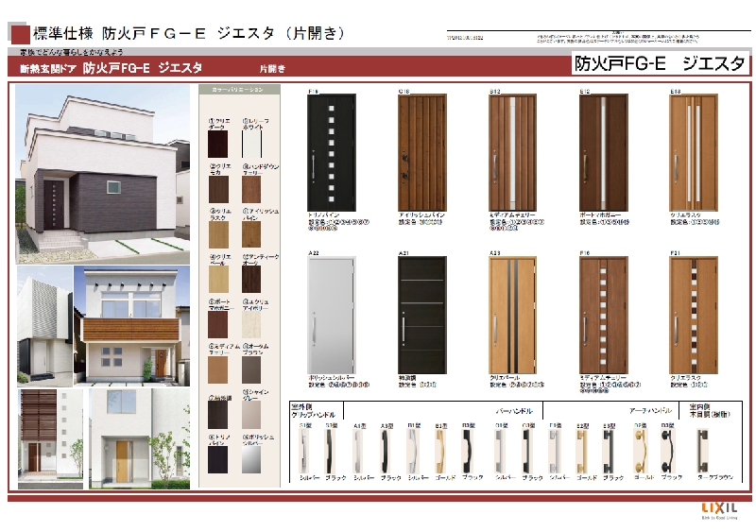Choose the ⑤ポートマホガニー swatch

pos(217,324)
